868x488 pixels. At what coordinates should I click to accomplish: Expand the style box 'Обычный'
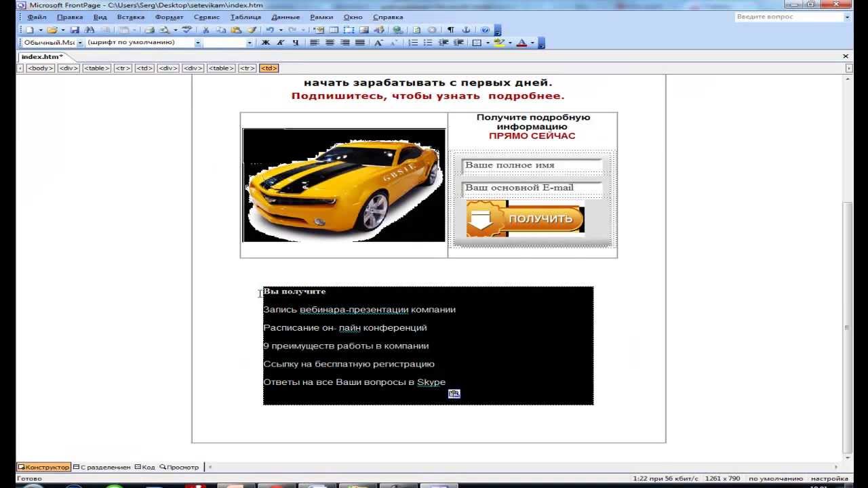[80, 43]
